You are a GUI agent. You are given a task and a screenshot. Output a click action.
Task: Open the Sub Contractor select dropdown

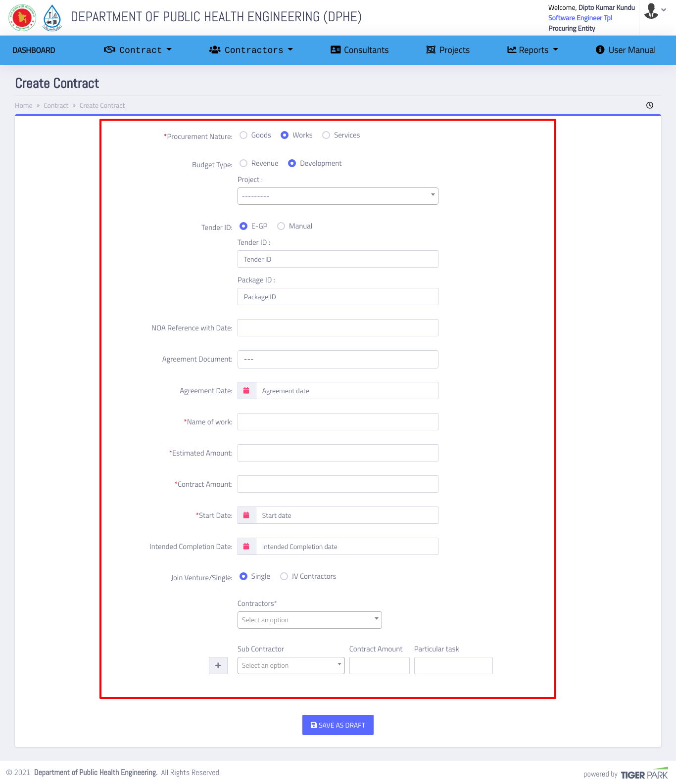[290, 666]
